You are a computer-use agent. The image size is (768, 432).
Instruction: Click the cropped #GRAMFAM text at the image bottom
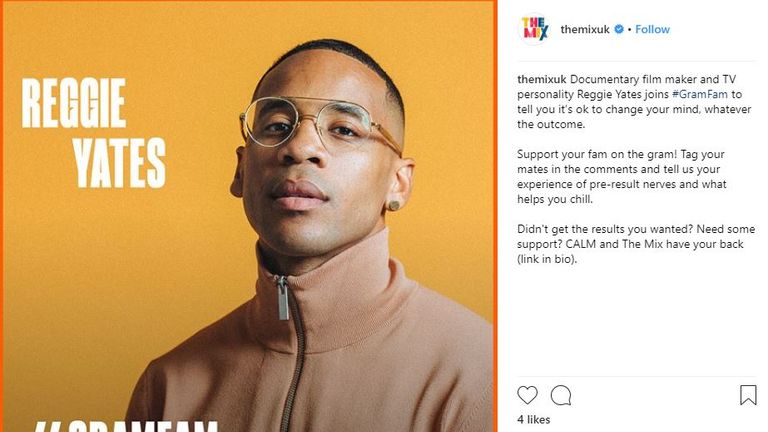(x=126, y=426)
